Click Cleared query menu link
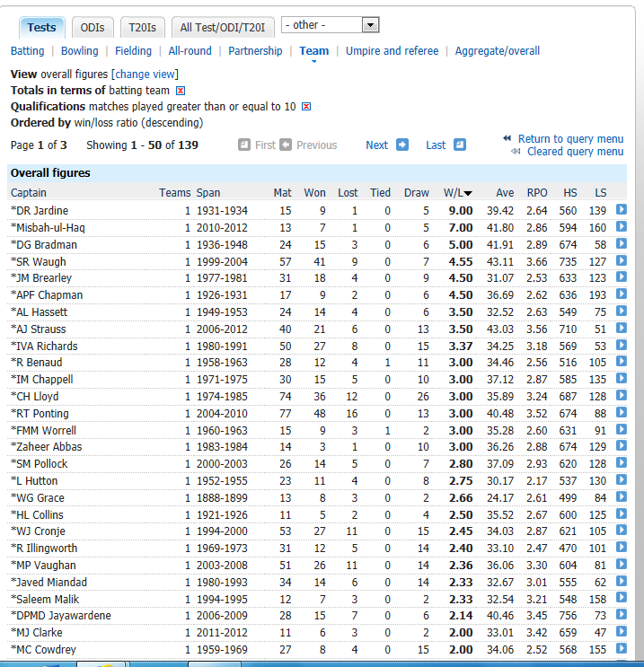The height and width of the screenshot is (667, 644). tap(575, 152)
